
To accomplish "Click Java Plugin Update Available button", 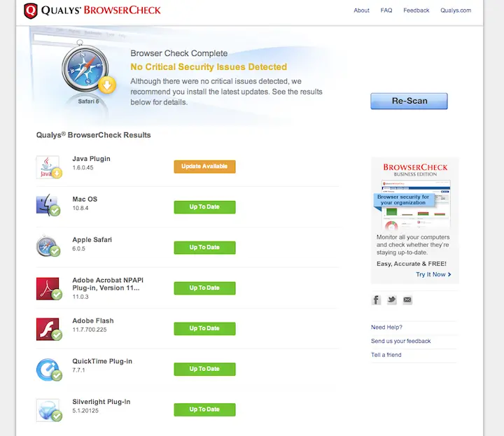I will [204, 167].
